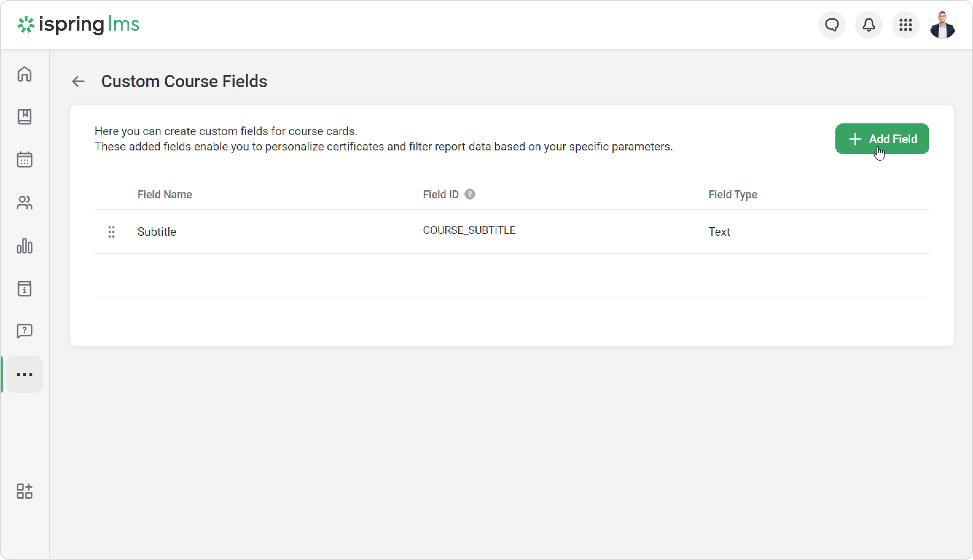Open the calendar icon in the sidebar

tap(24, 159)
